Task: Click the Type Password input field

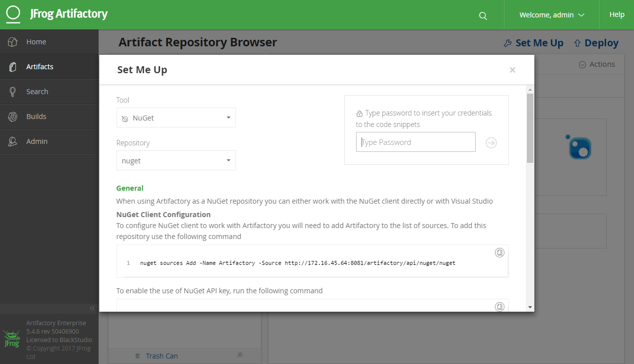Action: [x=415, y=142]
